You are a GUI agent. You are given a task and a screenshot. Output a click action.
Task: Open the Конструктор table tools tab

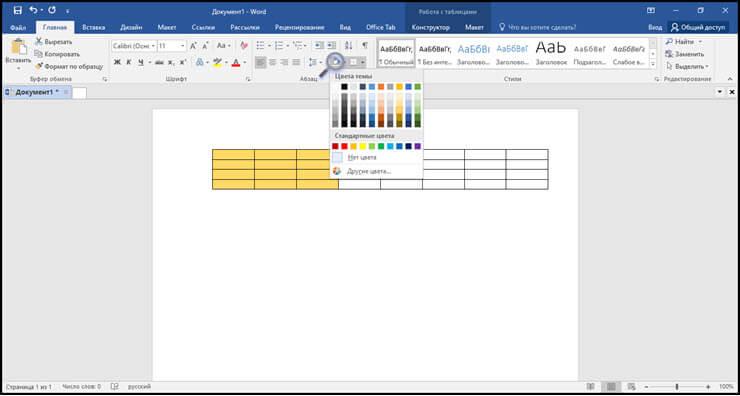click(x=430, y=27)
